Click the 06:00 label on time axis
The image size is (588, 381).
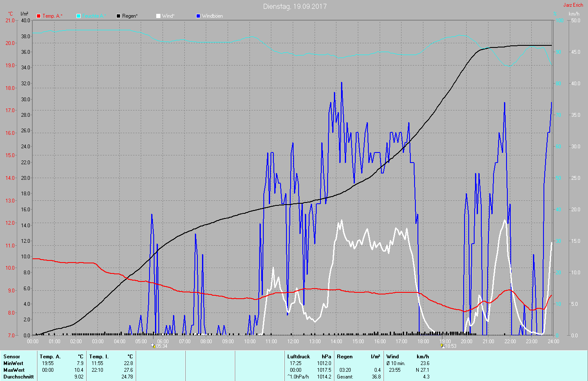pos(163,342)
